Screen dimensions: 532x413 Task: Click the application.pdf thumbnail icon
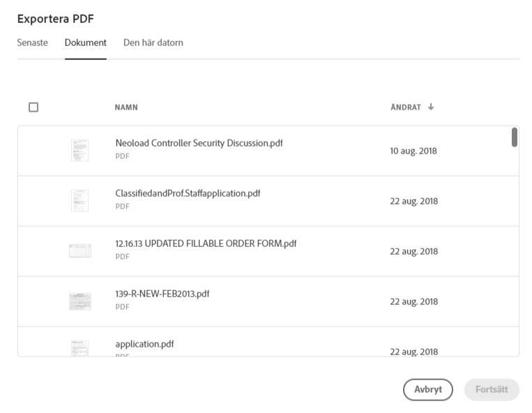pos(79,348)
